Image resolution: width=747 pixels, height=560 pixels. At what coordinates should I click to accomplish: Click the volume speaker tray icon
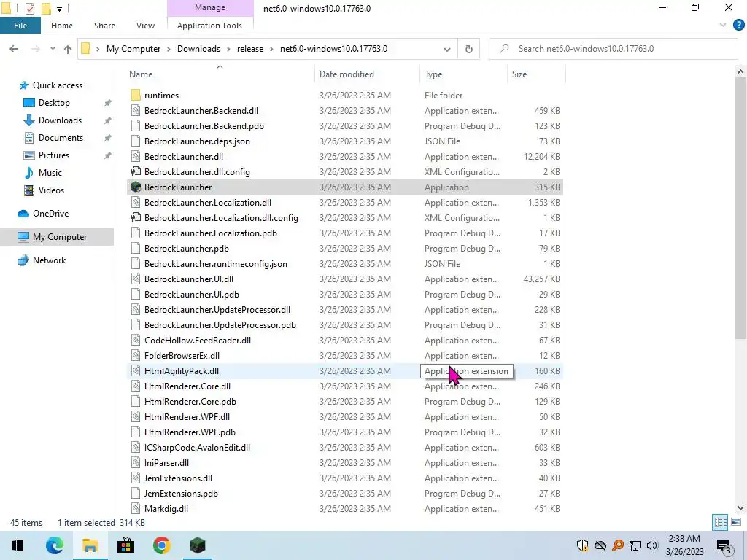point(652,545)
